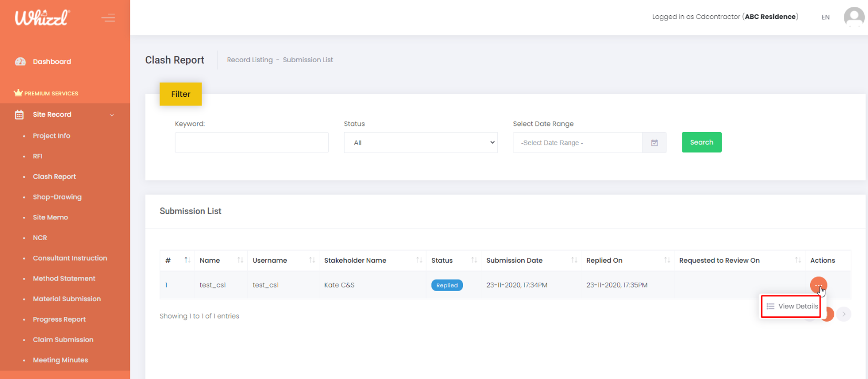This screenshot has height=379, width=868.
Task: Collapse the Site Record menu chevron
Action: point(112,115)
